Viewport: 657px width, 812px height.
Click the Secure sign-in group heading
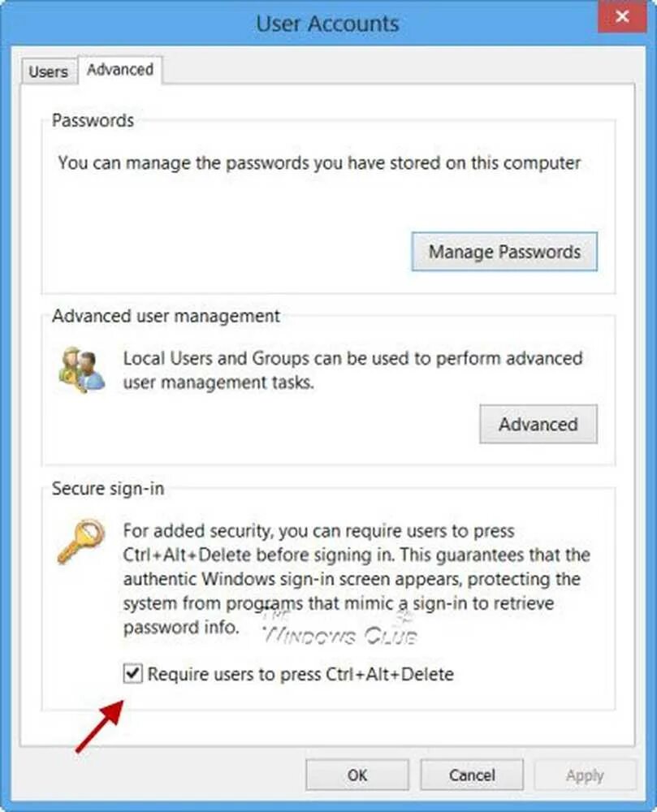108,489
